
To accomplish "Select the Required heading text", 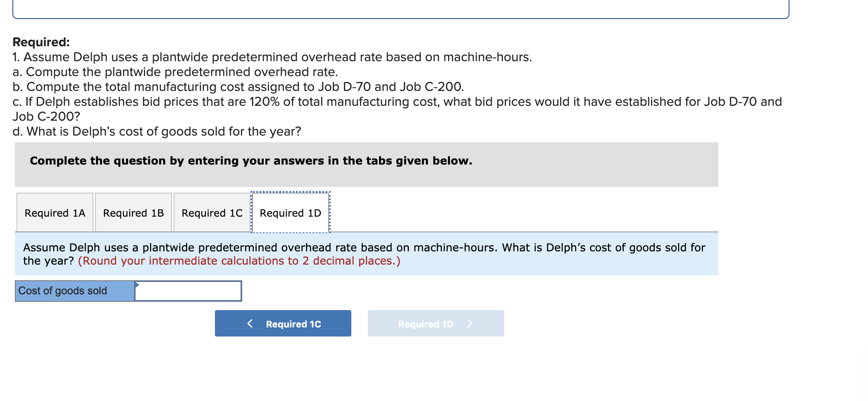I will tap(41, 41).
